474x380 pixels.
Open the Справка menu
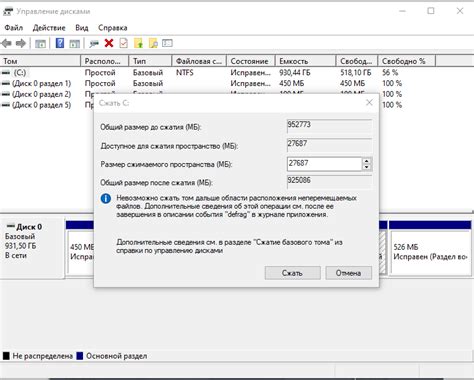point(113,28)
